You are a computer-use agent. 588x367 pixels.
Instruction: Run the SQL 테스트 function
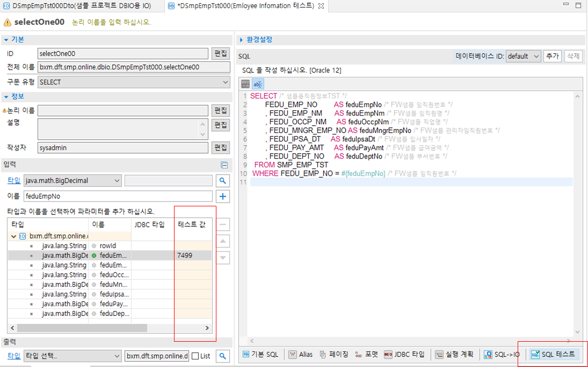coord(554,354)
